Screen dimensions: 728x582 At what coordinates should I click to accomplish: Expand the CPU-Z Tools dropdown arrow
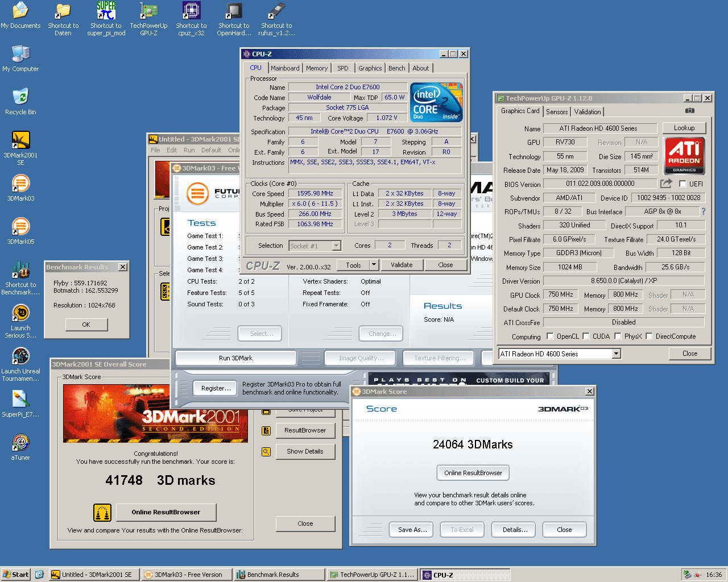[374, 265]
